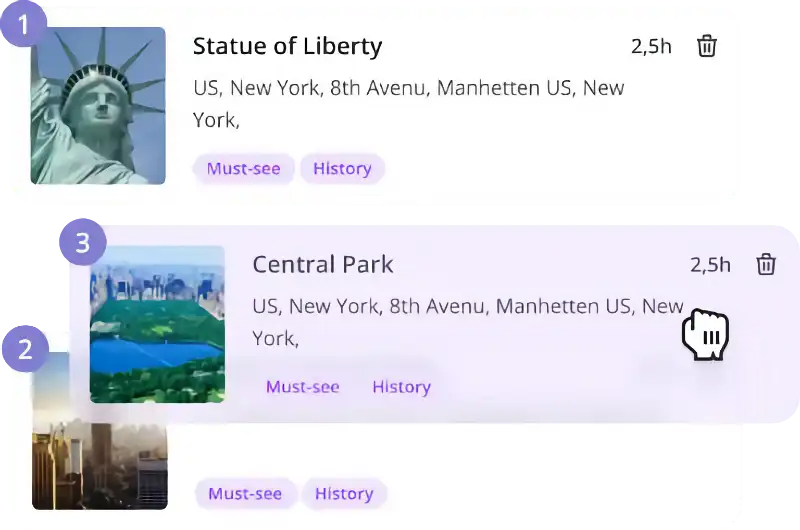800x530 pixels.
Task: Click History tag under Statue of Liberty
Action: click(342, 168)
